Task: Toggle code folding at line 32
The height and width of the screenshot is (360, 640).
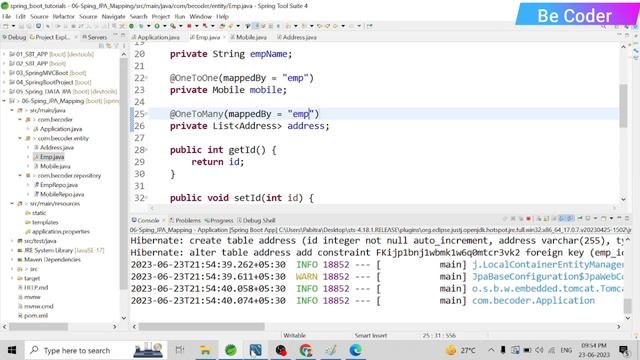Action: point(147,198)
